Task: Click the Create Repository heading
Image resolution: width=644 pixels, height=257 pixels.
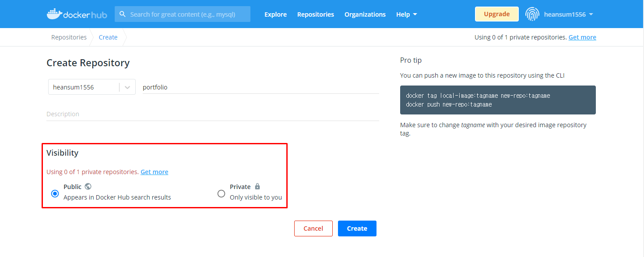Action: (x=88, y=63)
